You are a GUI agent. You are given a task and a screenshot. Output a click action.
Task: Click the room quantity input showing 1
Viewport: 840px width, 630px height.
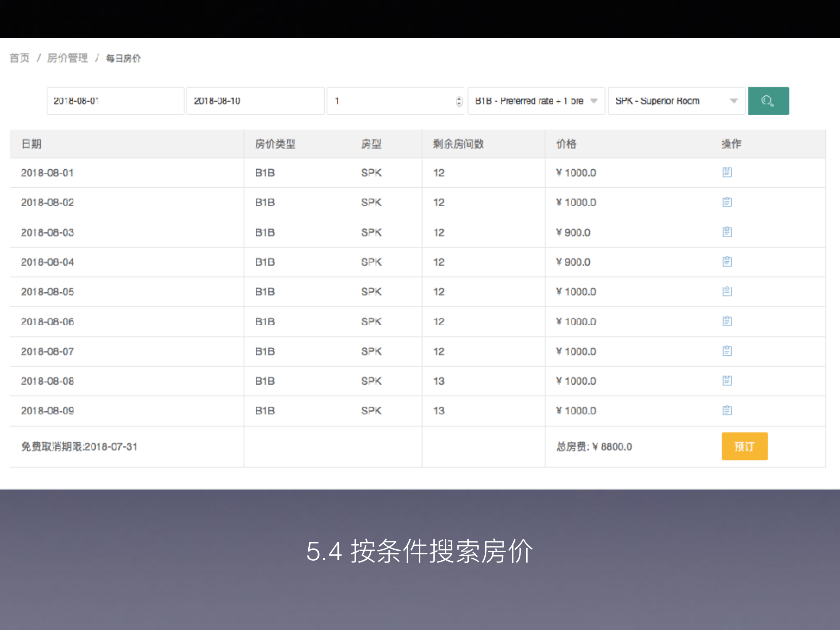pos(391,101)
